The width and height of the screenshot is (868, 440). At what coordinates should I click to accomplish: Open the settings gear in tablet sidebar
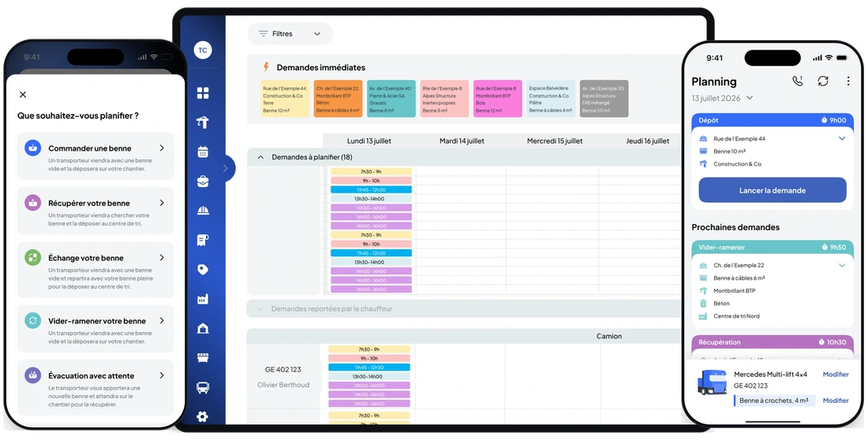(203, 416)
